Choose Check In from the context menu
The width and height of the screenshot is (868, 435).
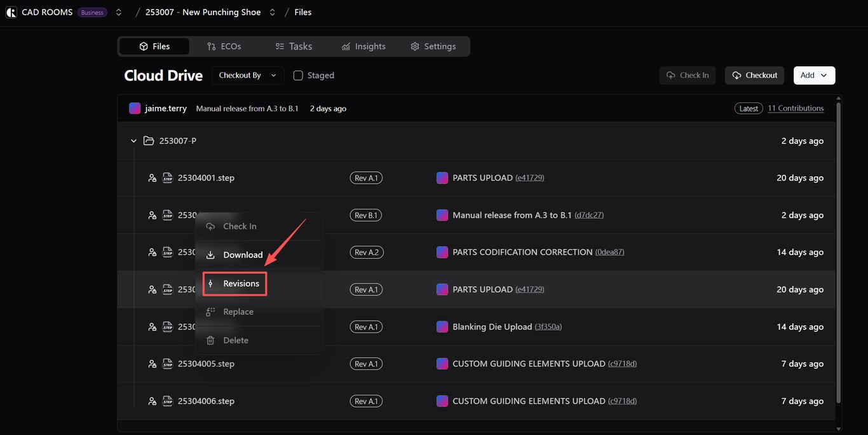(259, 226)
